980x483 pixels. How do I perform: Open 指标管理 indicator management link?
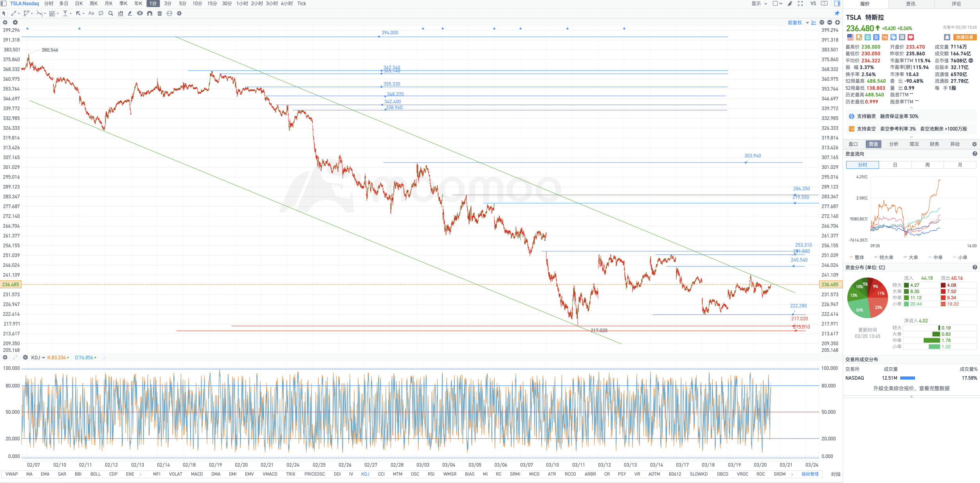(810, 474)
